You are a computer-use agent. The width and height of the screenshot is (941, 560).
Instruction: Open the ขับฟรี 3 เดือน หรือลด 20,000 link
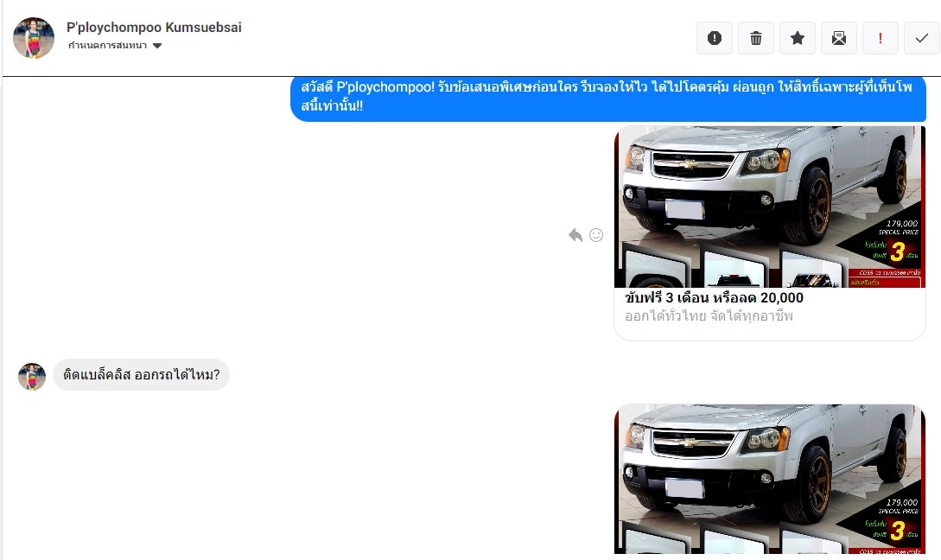[714, 297]
